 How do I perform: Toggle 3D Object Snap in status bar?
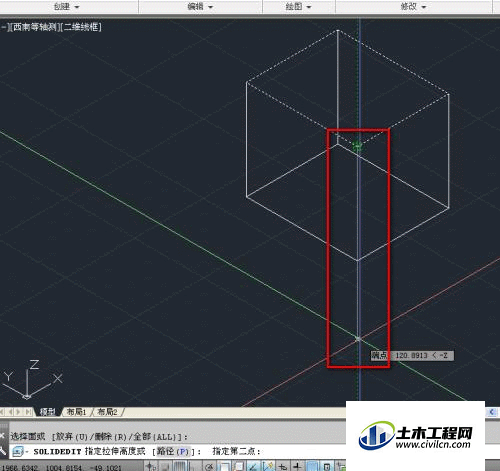click(x=239, y=466)
